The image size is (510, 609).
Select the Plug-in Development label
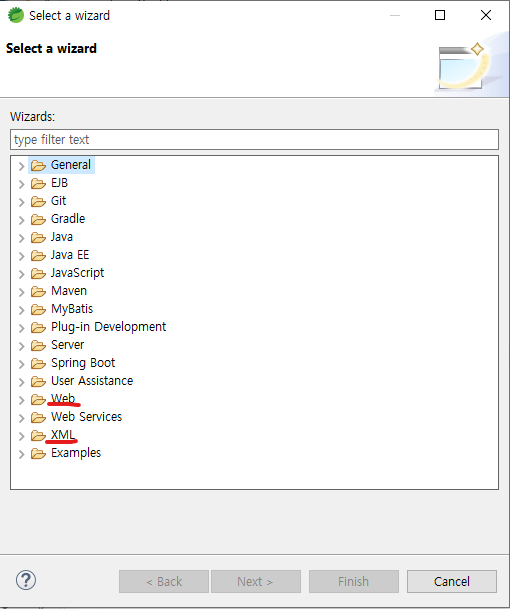pyautogui.click(x=108, y=327)
